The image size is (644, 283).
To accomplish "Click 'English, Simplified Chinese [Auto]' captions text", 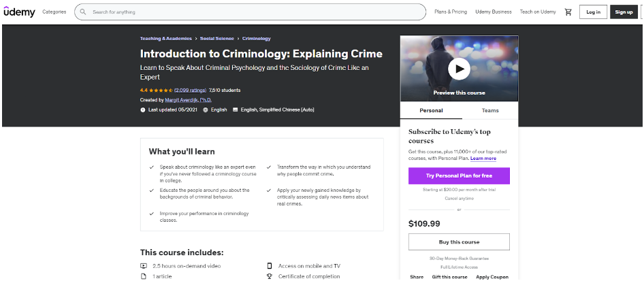I will click(x=277, y=110).
